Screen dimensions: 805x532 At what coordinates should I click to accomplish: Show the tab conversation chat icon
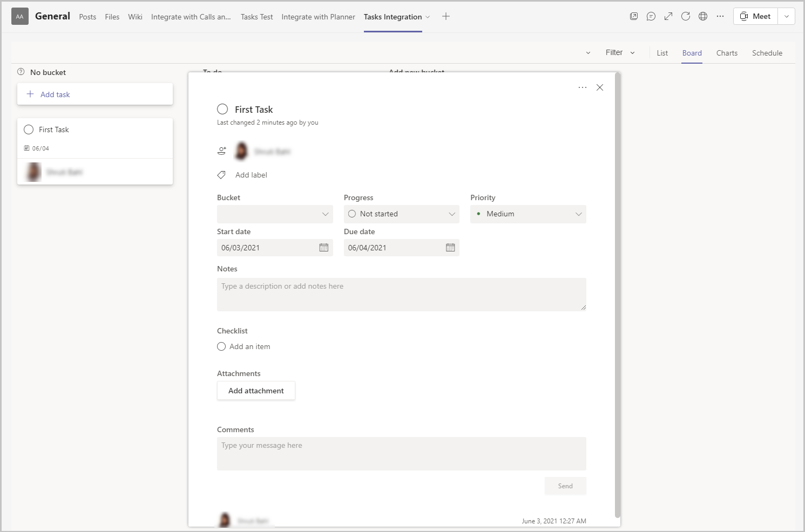click(651, 16)
